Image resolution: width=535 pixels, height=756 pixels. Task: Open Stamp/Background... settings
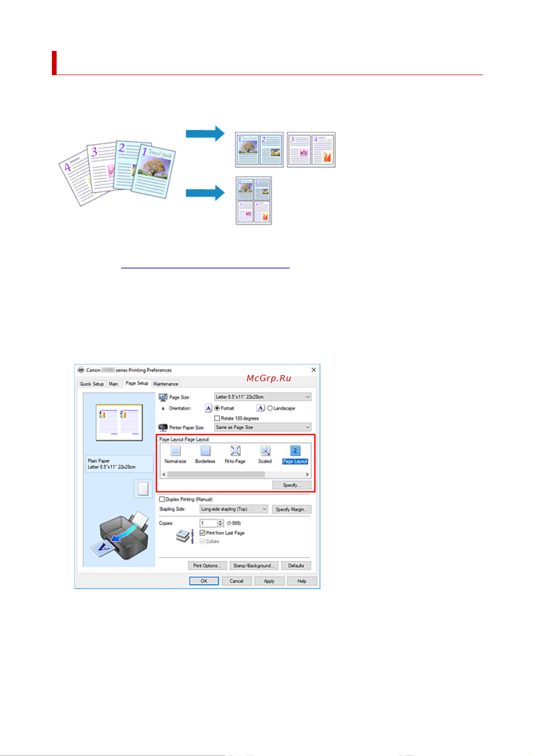coord(254,566)
